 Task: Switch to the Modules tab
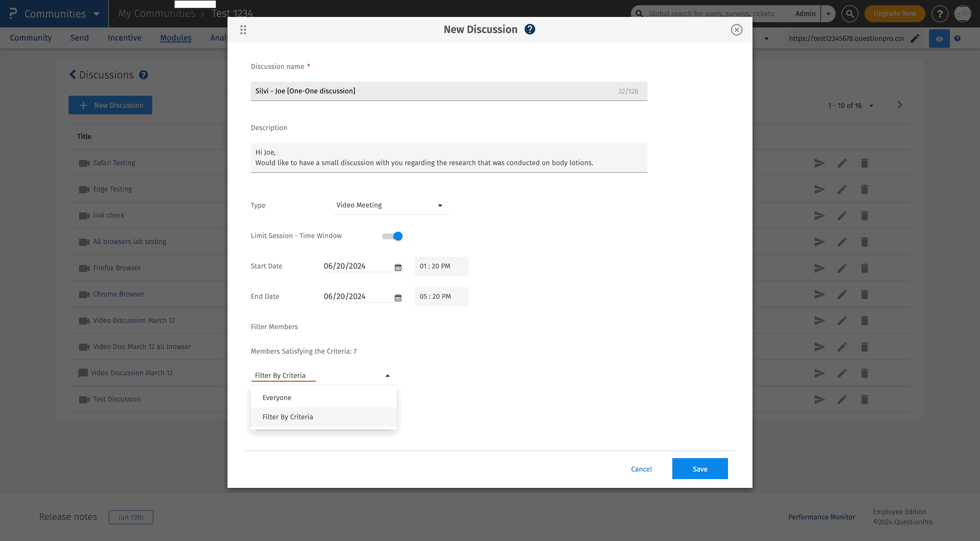pyautogui.click(x=176, y=38)
